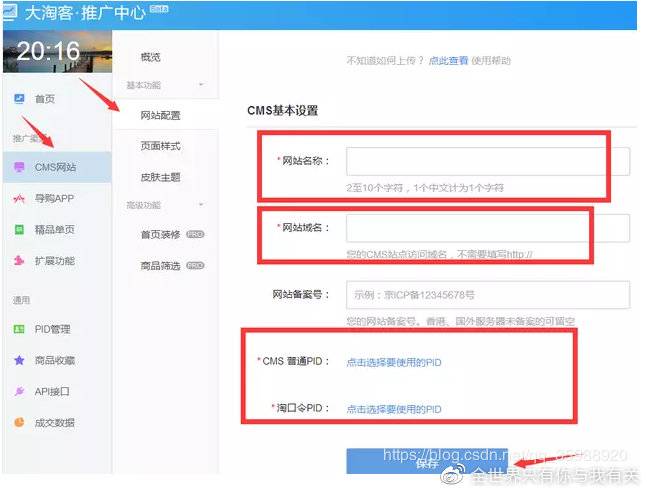The image size is (647, 493).
Task: Click the 精品单页 icon
Action: point(19,229)
